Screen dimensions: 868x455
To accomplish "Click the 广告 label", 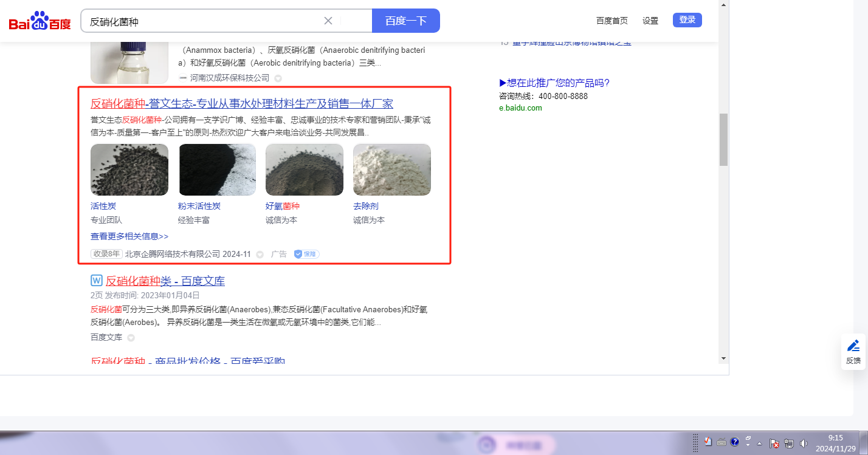I will (x=278, y=254).
